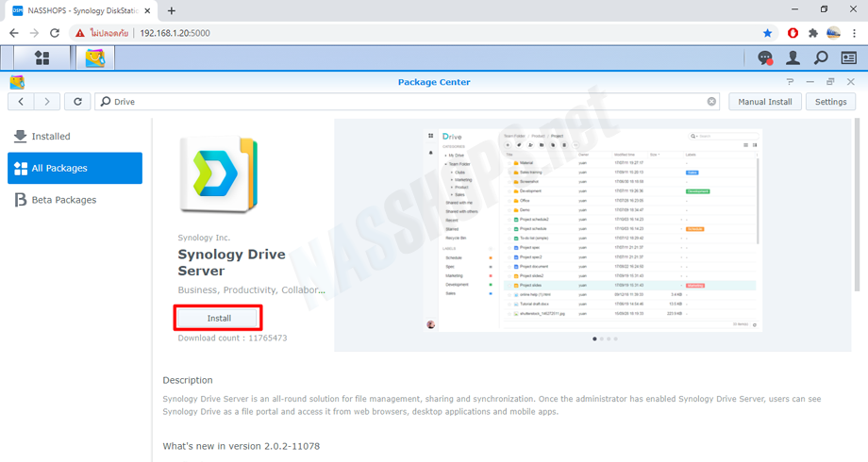Open Chrome three-dot menu

[854, 33]
